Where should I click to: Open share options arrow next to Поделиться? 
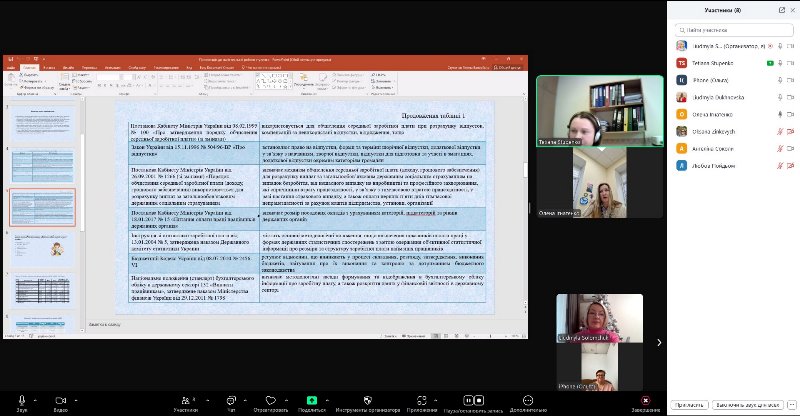[327, 400]
